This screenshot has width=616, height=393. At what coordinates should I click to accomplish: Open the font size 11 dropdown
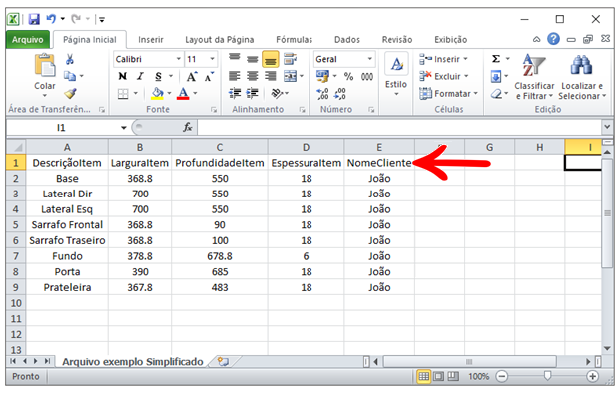tap(212, 59)
